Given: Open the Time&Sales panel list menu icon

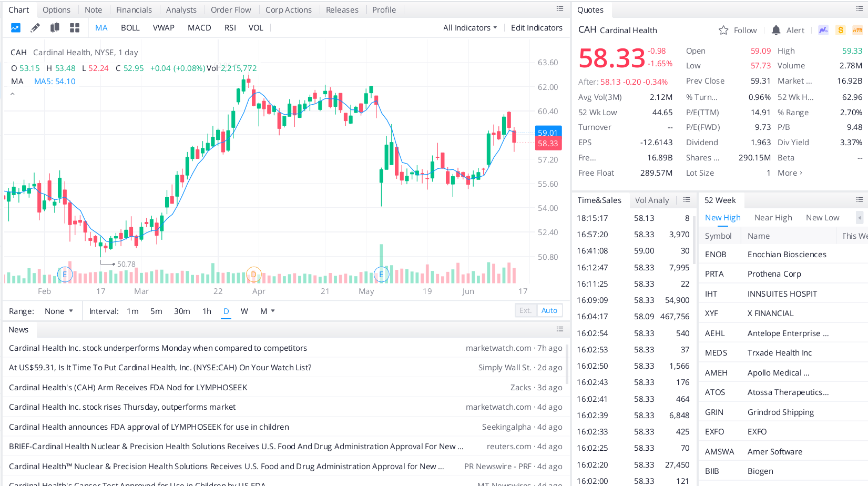Looking at the screenshot, I should click(687, 200).
